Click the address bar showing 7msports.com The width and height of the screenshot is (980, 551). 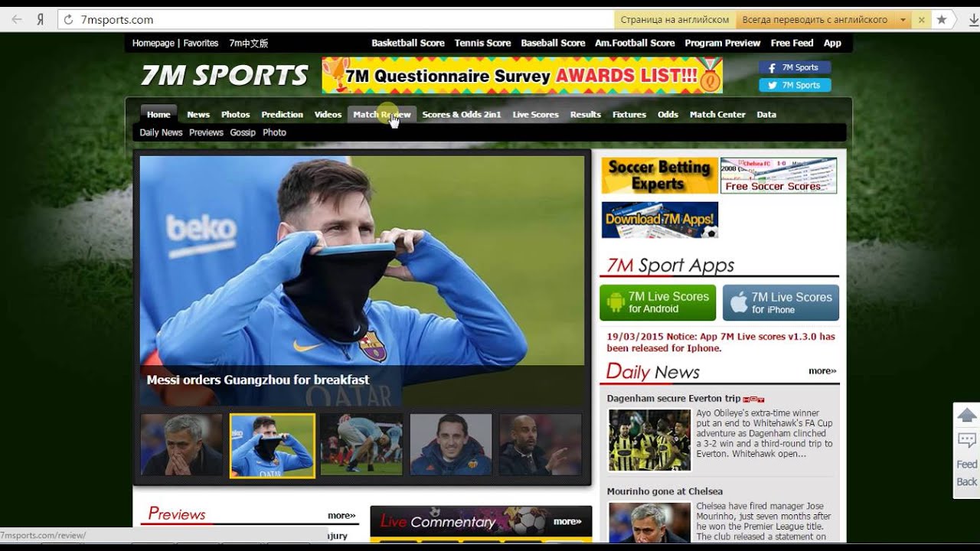[337, 20]
